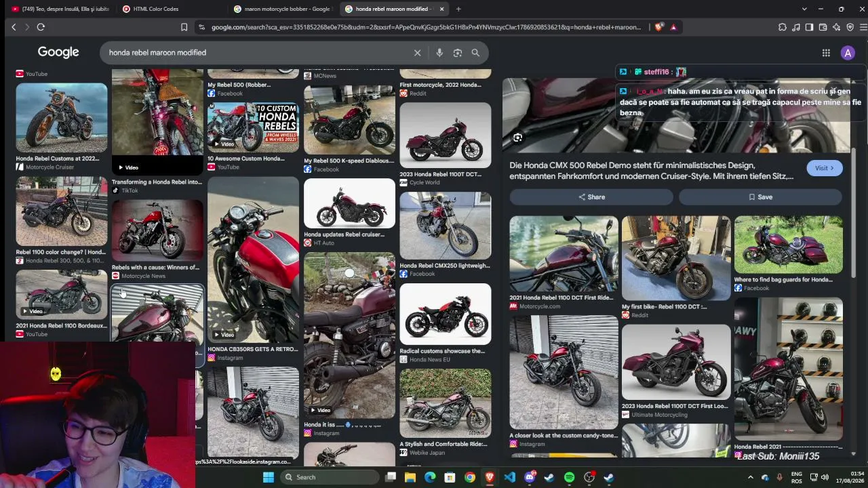Clear the Google search box text
This screenshot has height=488, width=868.
pyautogui.click(x=418, y=53)
